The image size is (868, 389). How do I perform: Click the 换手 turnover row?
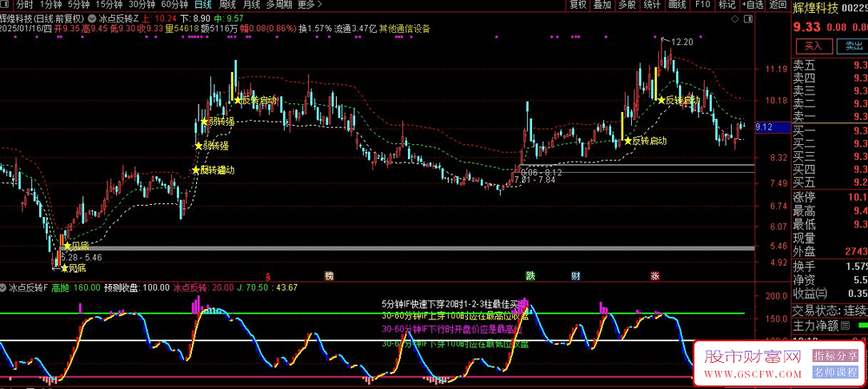coord(829,267)
